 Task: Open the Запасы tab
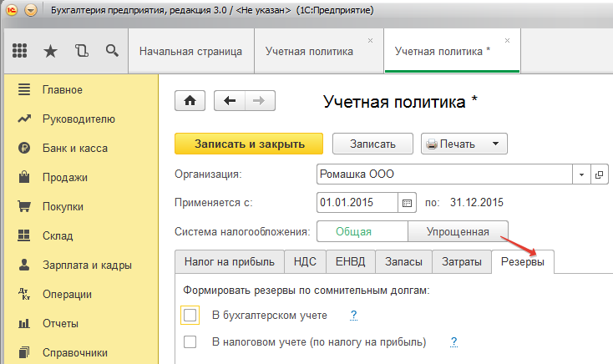point(403,261)
